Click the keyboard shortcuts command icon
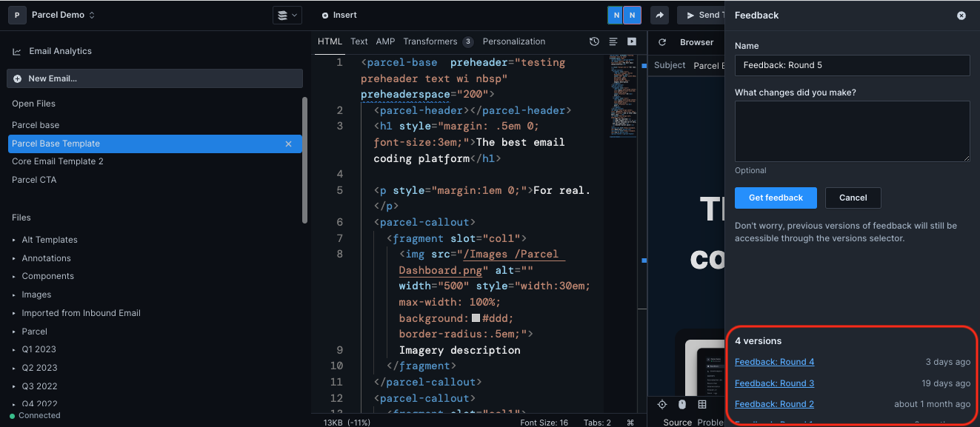The image size is (980, 427). click(x=630, y=423)
